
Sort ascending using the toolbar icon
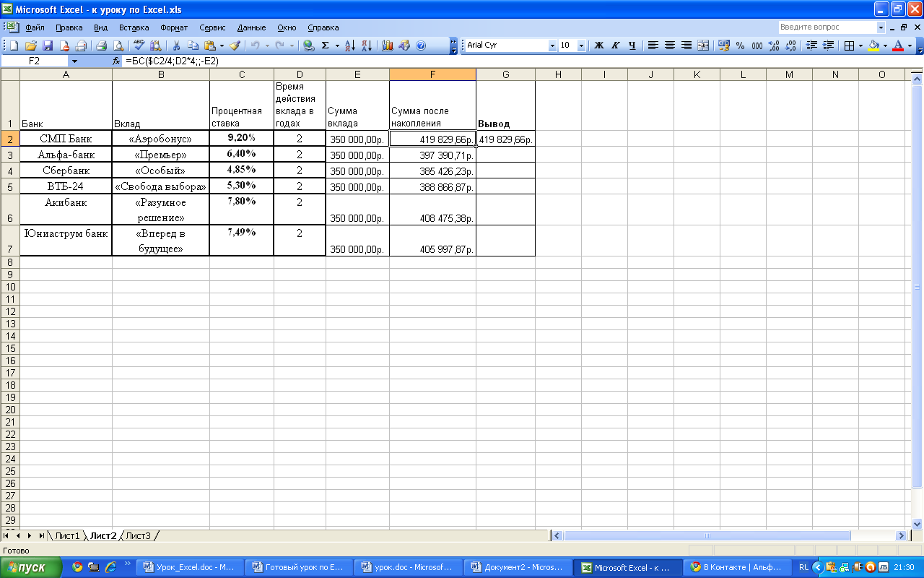[x=350, y=46]
